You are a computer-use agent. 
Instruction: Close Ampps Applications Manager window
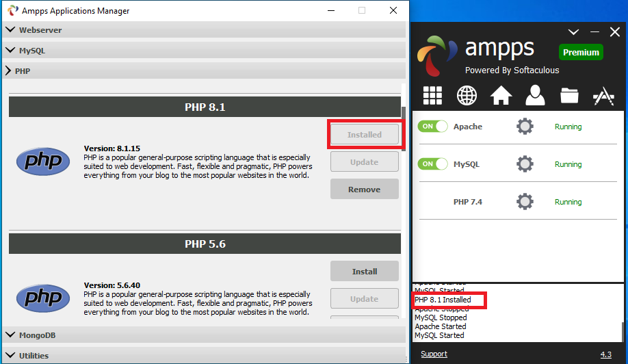point(393,10)
